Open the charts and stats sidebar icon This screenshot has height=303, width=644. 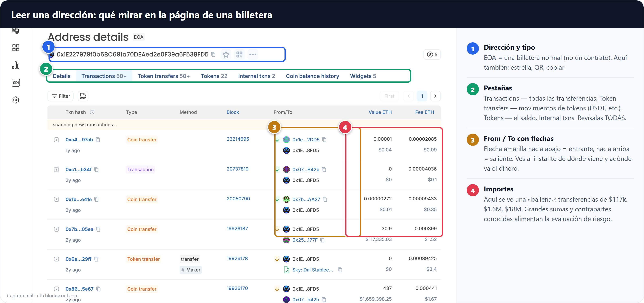click(16, 65)
